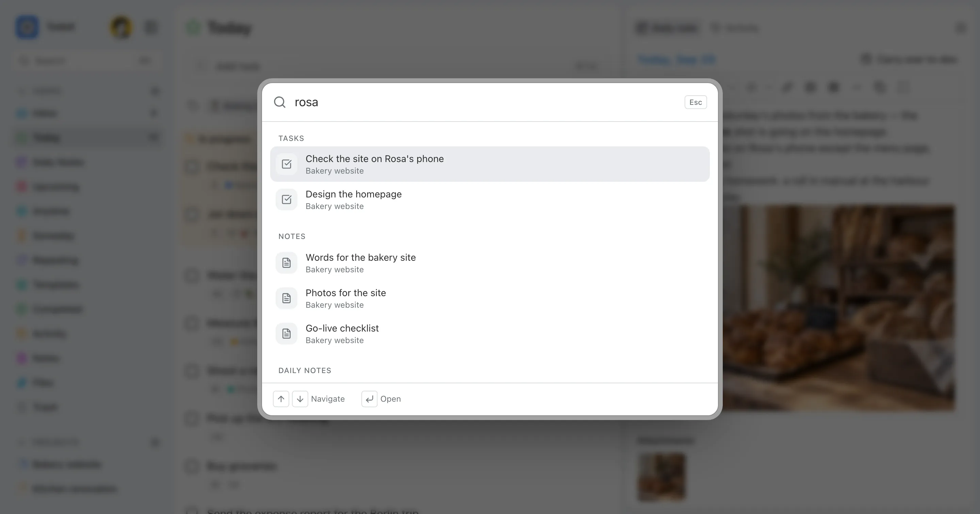Click the document icon beside 'Words for the bakery site'
This screenshot has height=514, width=980.
point(287,263)
